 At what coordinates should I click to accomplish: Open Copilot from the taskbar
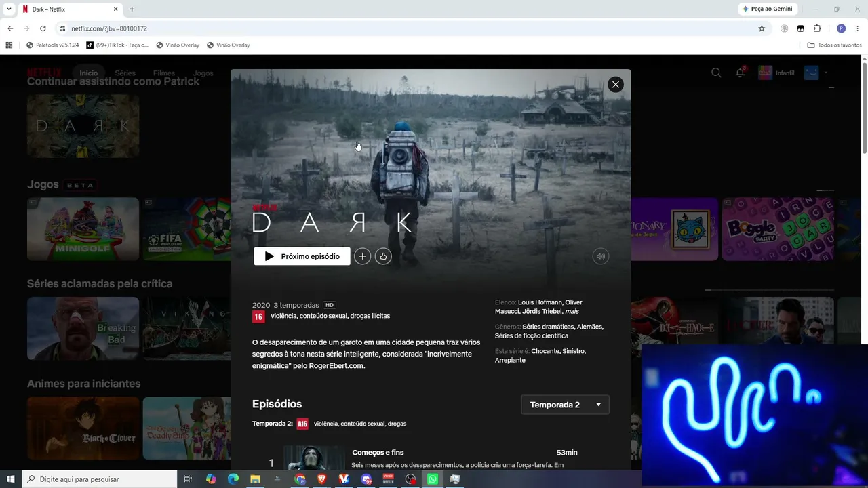tap(211, 479)
